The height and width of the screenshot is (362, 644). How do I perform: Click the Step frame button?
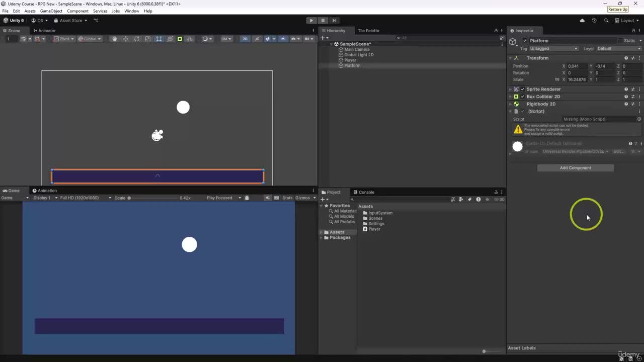[x=334, y=21]
